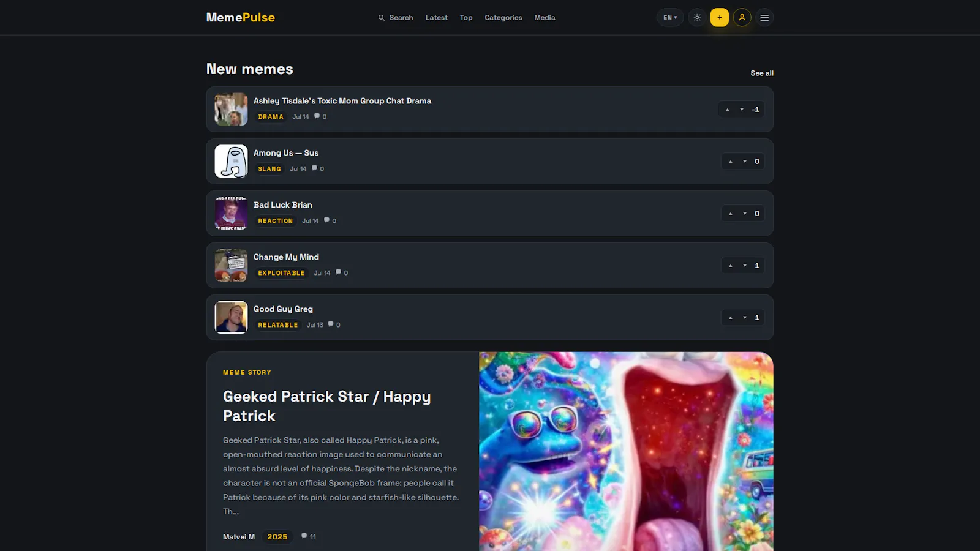This screenshot has height=551, width=980.
Task: Click the Good Guy Greg thumbnail
Action: [x=231, y=317]
